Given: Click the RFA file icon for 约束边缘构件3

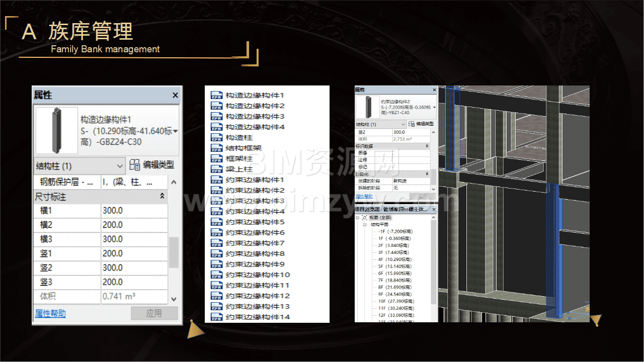Looking at the screenshot, I should pyautogui.click(x=216, y=201).
